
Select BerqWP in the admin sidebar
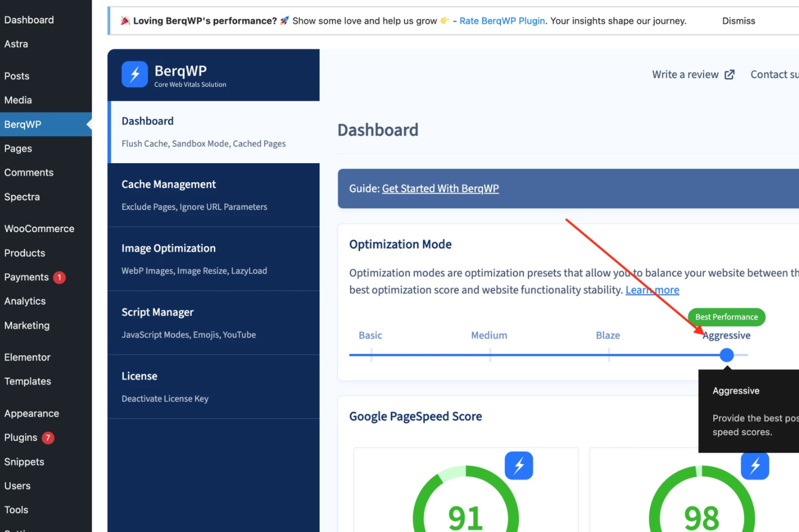(46, 124)
